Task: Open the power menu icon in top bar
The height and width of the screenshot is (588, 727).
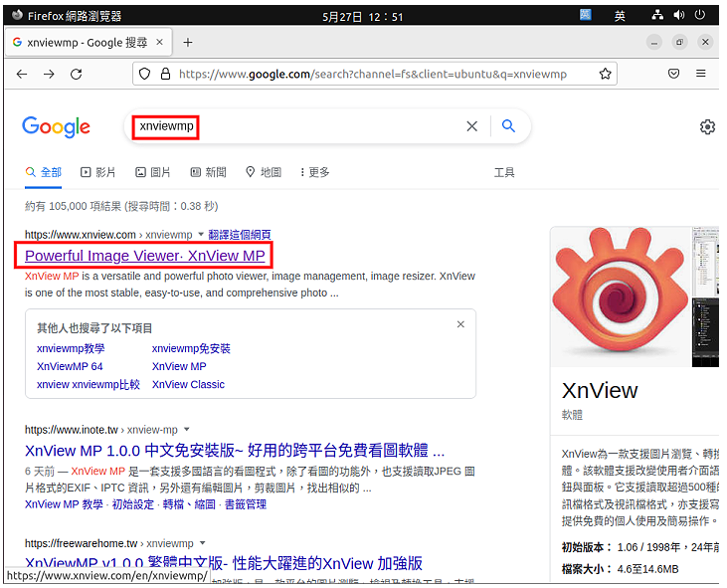Action: [699, 15]
